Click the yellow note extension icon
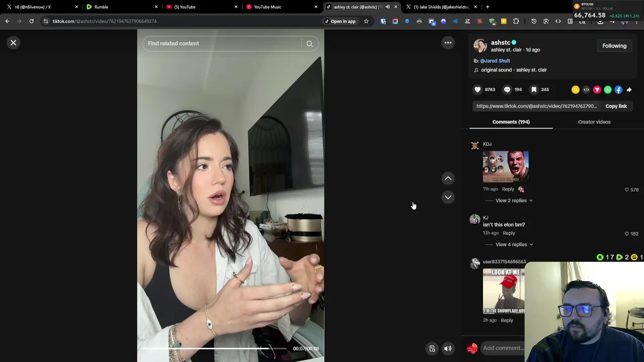644x362 pixels. click(504, 21)
